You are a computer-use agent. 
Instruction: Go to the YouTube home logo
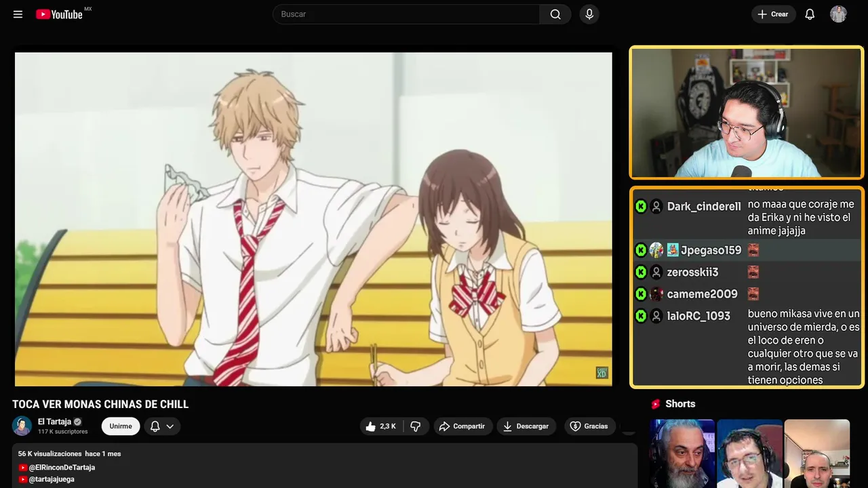coord(59,14)
